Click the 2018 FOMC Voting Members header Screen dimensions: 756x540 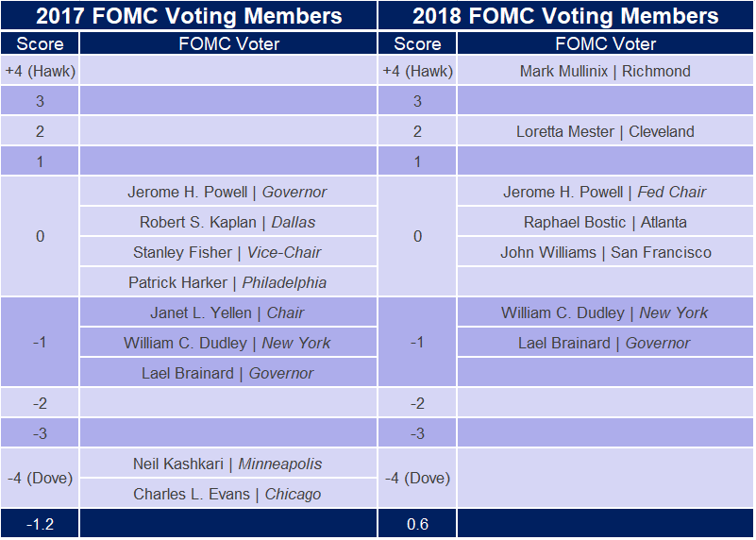566,16
